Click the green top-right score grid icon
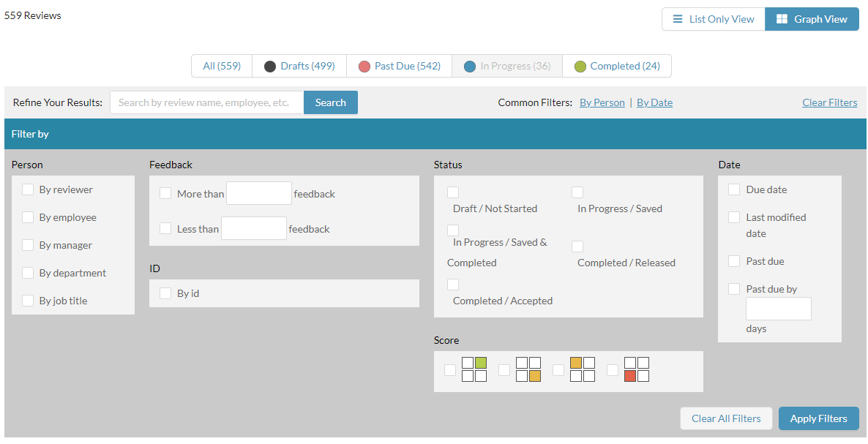The width and height of the screenshot is (868, 444). coord(474,369)
